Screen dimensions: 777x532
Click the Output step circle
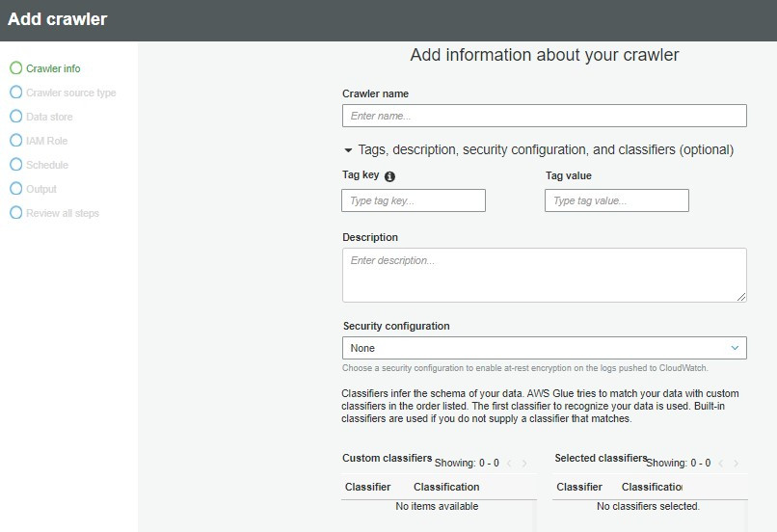click(x=15, y=189)
